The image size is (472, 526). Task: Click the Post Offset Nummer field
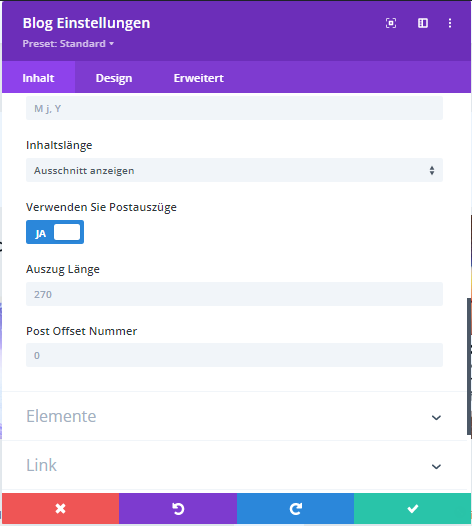tap(234, 355)
